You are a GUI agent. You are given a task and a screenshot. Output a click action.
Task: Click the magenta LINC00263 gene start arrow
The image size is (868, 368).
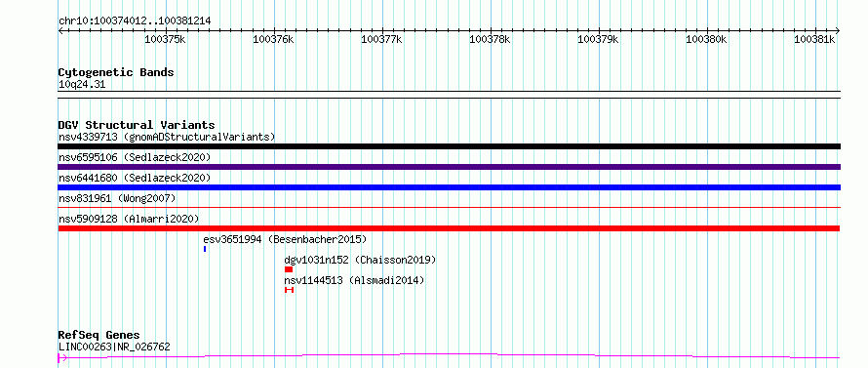[x=62, y=358]
